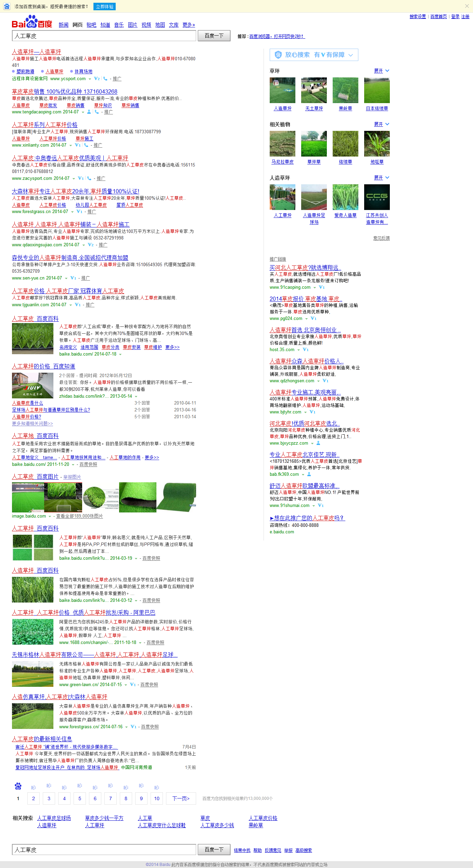Click V1 badge next to www.91shumai.com
Screen dimensions: 473x868
321,506
